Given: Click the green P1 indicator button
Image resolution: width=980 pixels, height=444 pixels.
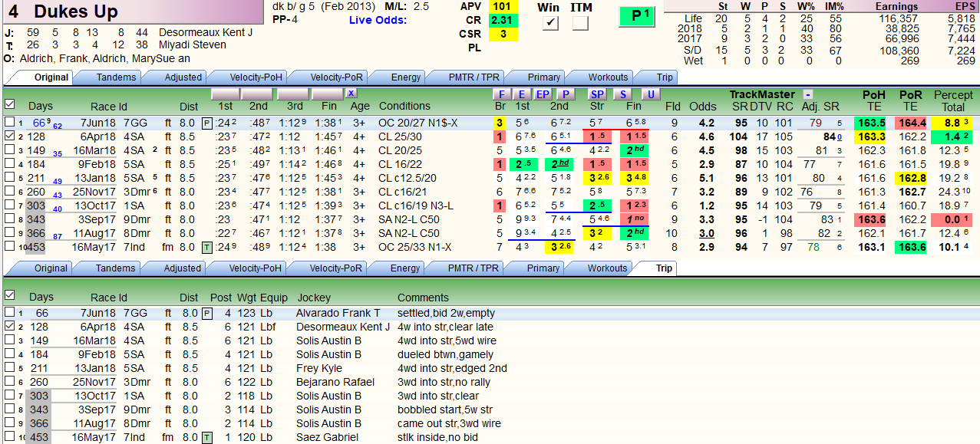Looking at the screenshot, I should pyautogui.click(x=640, y=15).
